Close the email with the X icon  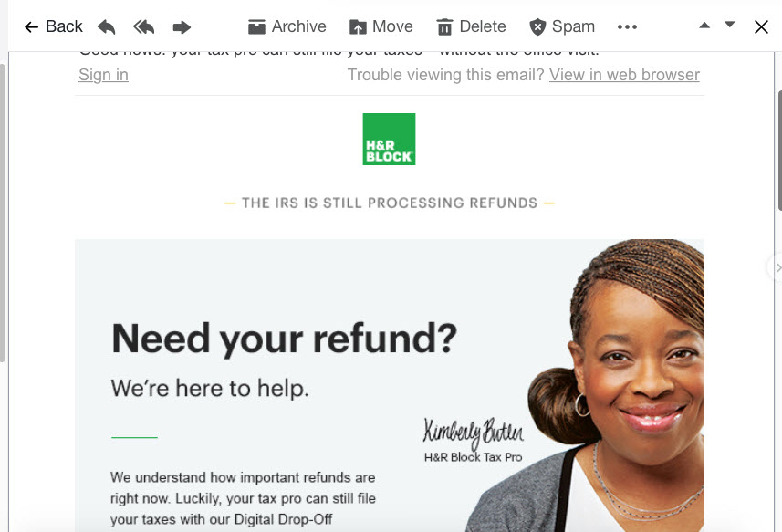[x=761, y=27]
